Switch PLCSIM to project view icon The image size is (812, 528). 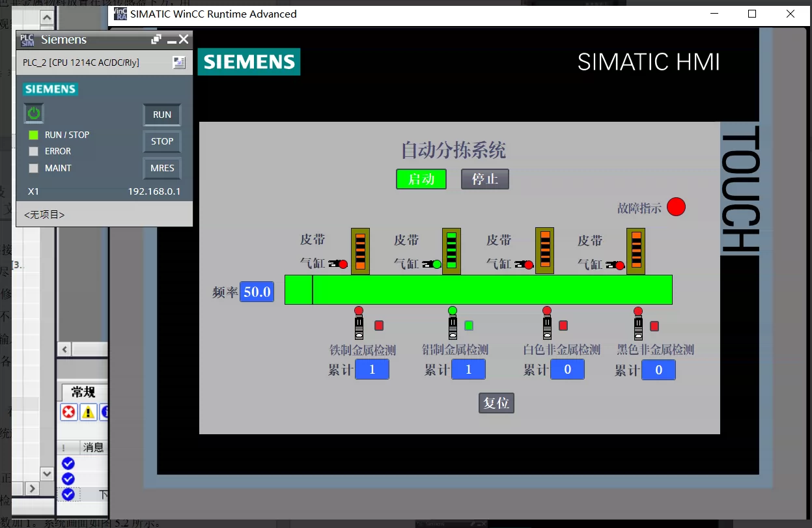[179, 63]
